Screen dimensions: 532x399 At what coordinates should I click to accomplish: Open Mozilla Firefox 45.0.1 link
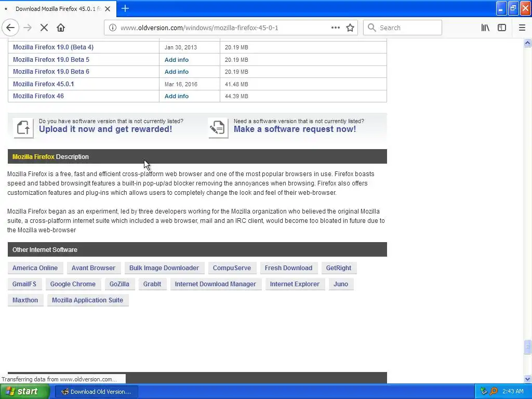tap(44, 84)
